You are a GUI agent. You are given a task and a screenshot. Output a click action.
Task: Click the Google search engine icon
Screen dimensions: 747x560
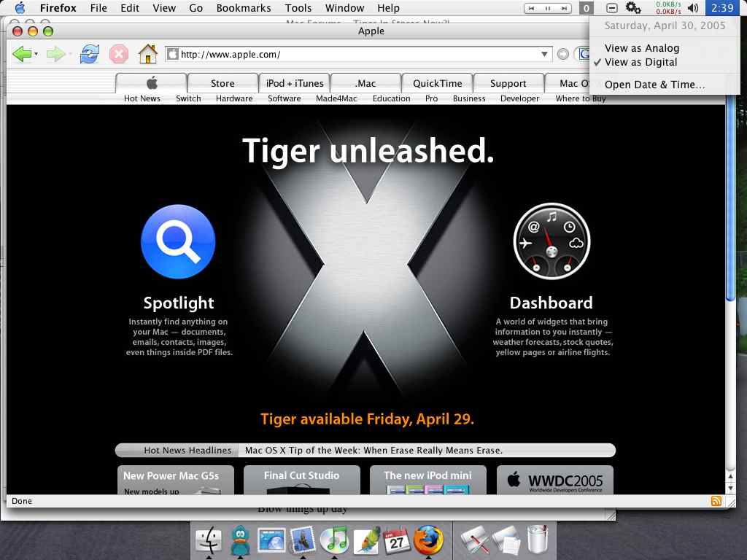pos(584,54)
